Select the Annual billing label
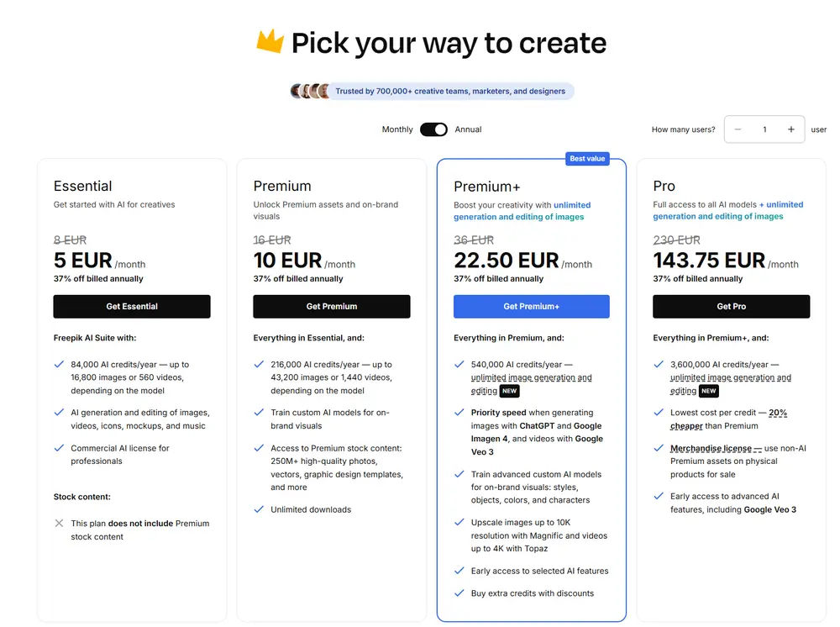The height and width of the screenshot is (627, 840). click(468, 129)
